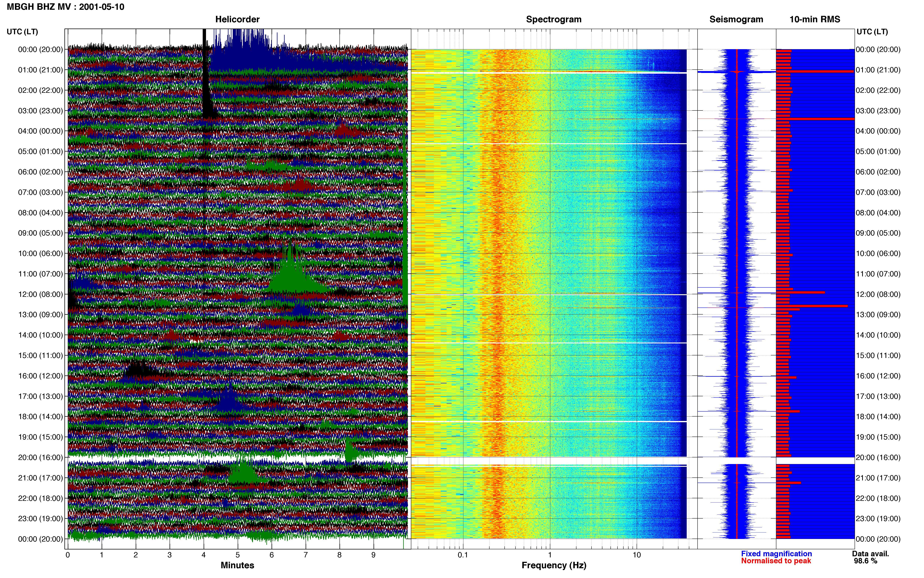Click left-axis time label '04:00 (00:00)'
Image resolution: width=924 pixels, height=578 pixels.
[40, 131]
